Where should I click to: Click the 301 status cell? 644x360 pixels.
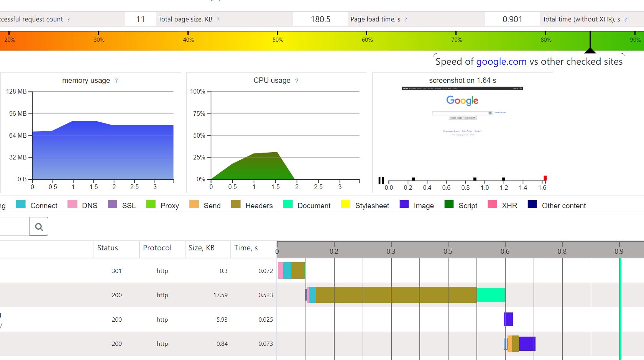point(117,271)
